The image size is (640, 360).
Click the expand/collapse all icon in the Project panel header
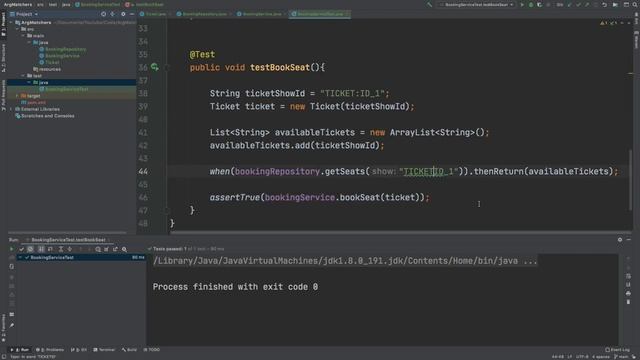[113, 14]
